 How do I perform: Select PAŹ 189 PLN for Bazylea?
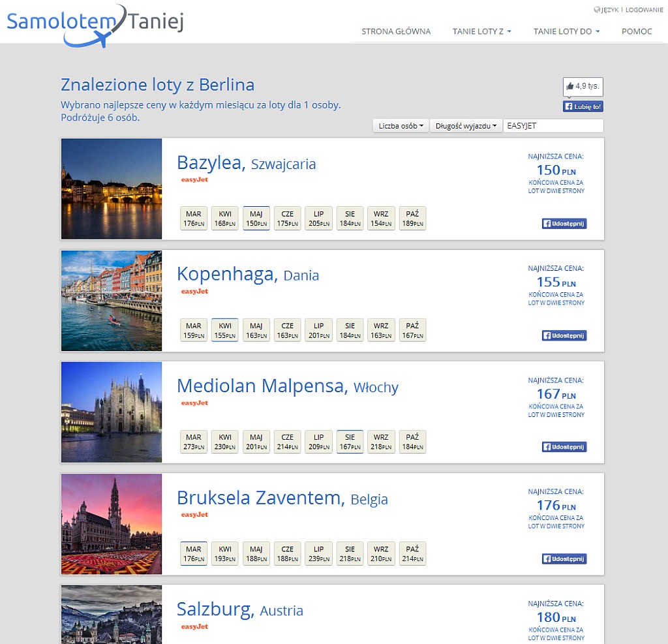[412, 218]
